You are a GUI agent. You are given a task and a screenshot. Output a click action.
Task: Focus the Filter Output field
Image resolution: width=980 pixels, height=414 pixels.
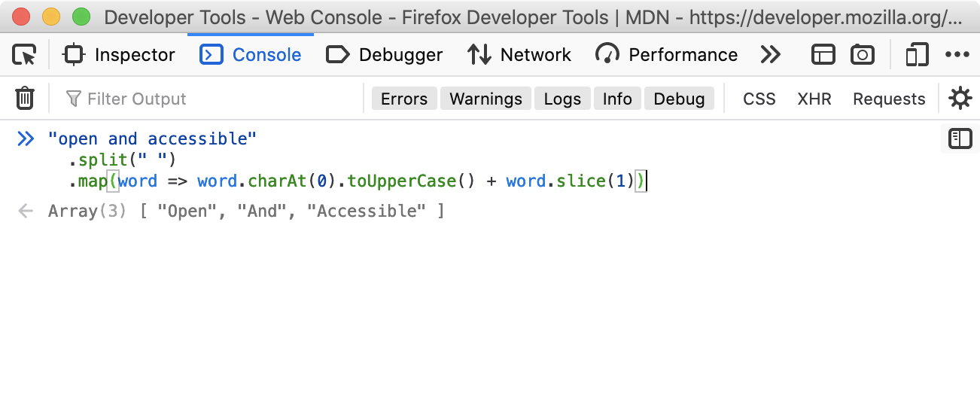[x=211, y=99]
